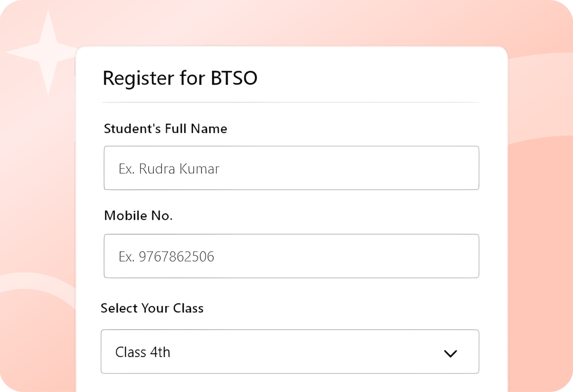Click the "Register for BTSO" heading

coord(180,78)
